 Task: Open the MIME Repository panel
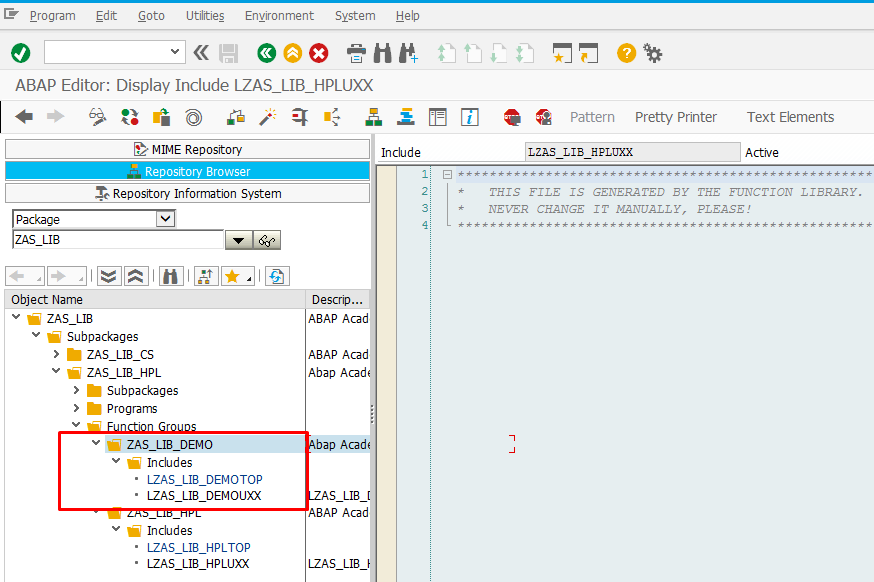point(187,149)
